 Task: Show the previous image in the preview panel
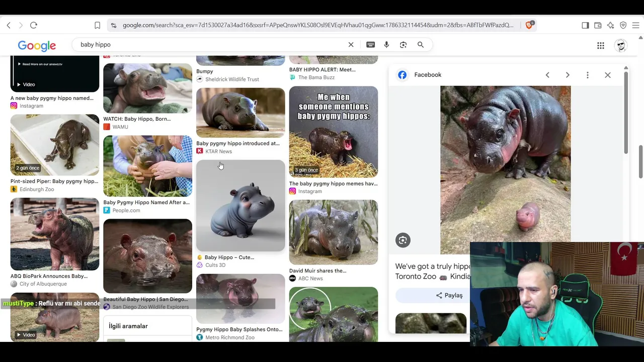pos(547,75)
